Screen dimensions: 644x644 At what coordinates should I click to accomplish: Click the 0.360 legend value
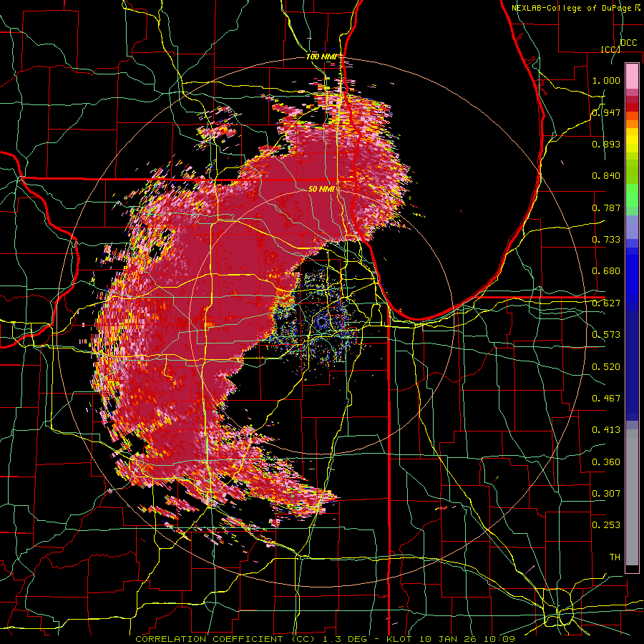(606, 462)
